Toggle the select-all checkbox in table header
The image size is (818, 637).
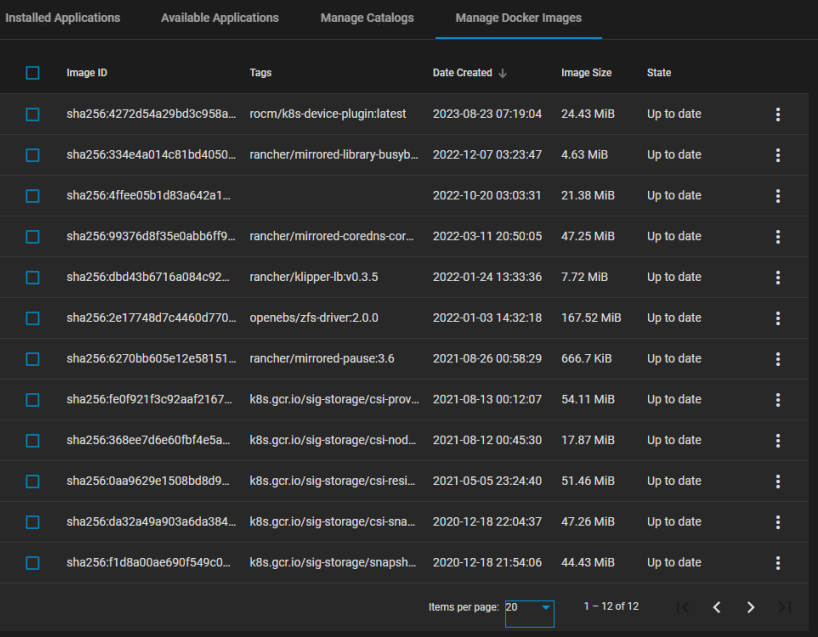coord(33,73)
